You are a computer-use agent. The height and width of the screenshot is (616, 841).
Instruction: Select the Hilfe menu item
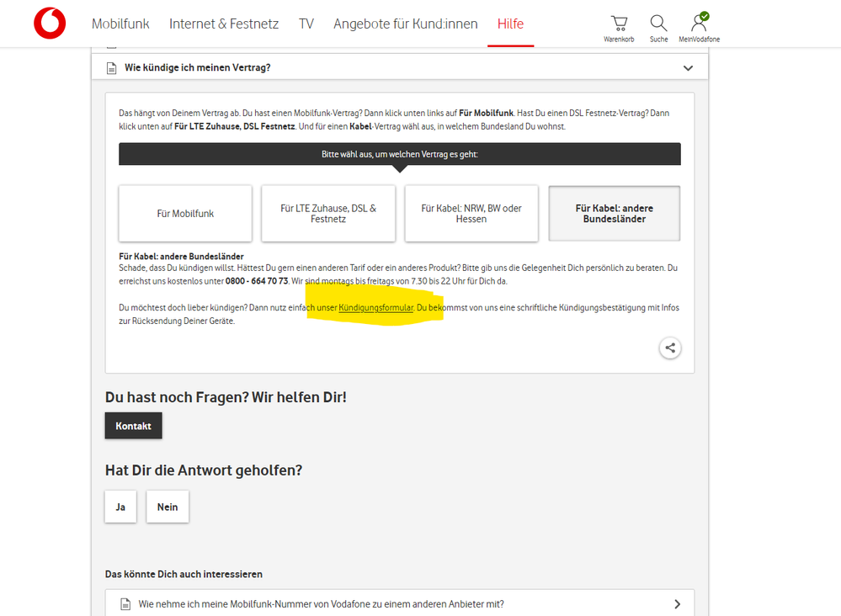[511, 24]
